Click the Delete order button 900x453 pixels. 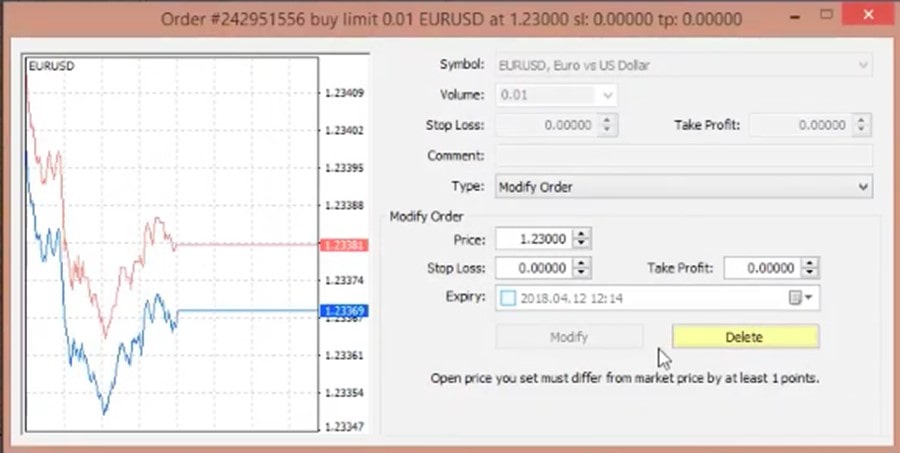tap(745, 337)
